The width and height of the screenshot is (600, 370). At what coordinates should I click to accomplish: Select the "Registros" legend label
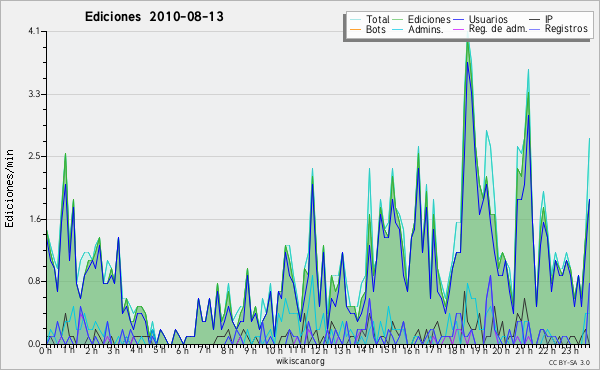pyautogui.click(x=566, y=29)
